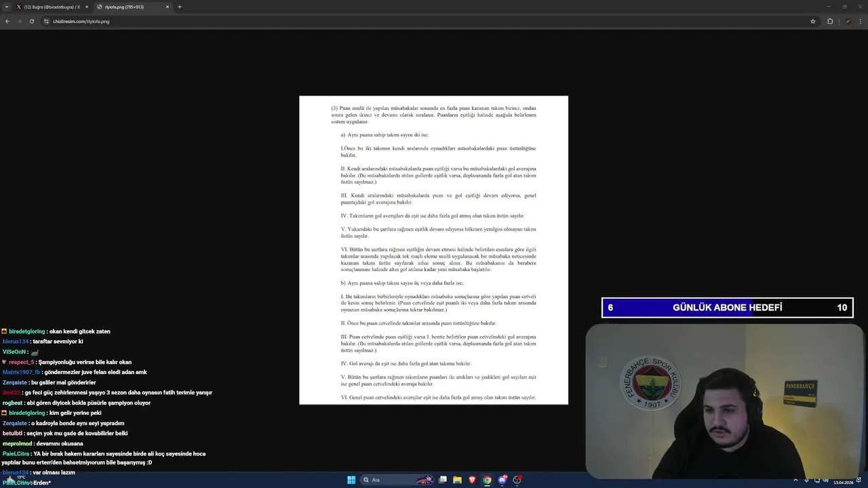Open File Explorer from taskbar
This screenshot has width=868, height=488.
(458, 480)
